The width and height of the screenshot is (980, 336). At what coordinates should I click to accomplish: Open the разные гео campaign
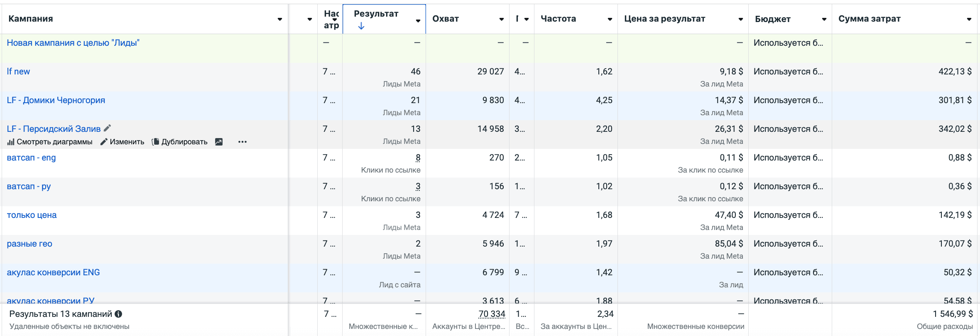tap(29, 244)
